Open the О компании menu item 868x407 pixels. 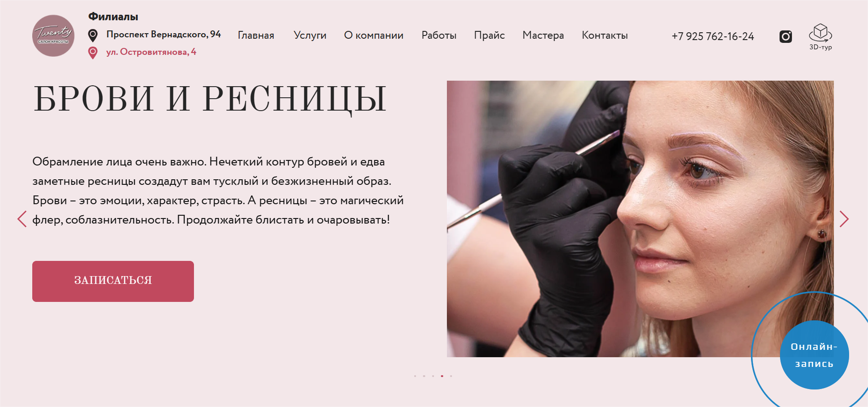(374, 35)
